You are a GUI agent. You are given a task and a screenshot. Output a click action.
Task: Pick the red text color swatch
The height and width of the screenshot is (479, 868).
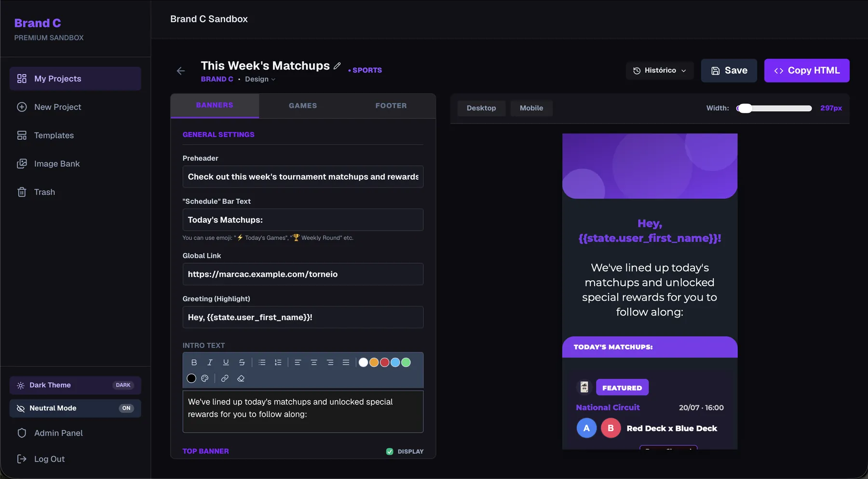[x=385, y=362]
